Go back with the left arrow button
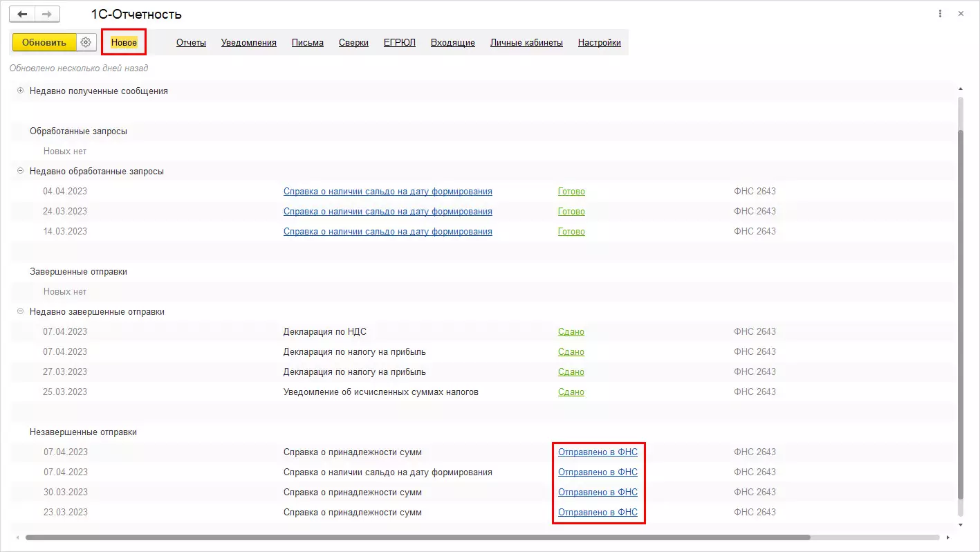The height and width of the screenshot is (552, 980). click(x=22, y=14)
